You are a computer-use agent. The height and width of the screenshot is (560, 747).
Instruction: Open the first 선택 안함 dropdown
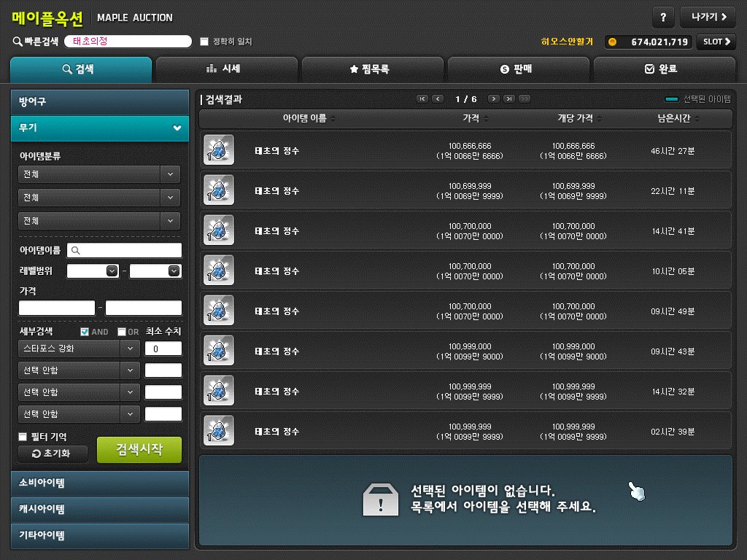coord(79,370)
